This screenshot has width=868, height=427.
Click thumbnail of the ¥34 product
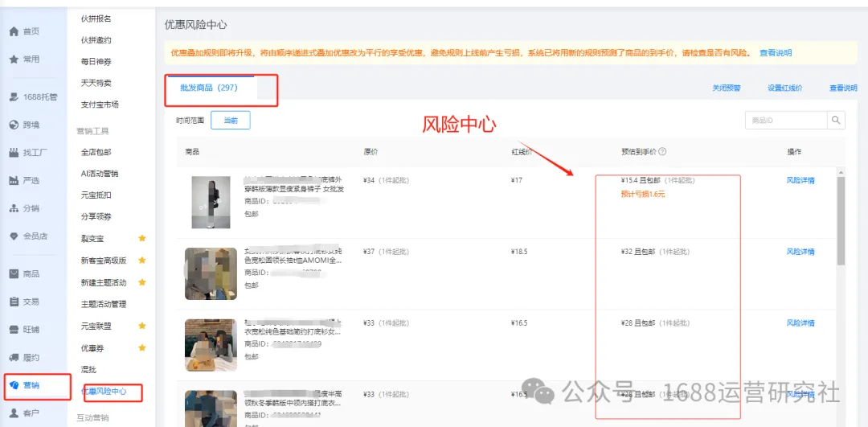(x=211, y=202)
